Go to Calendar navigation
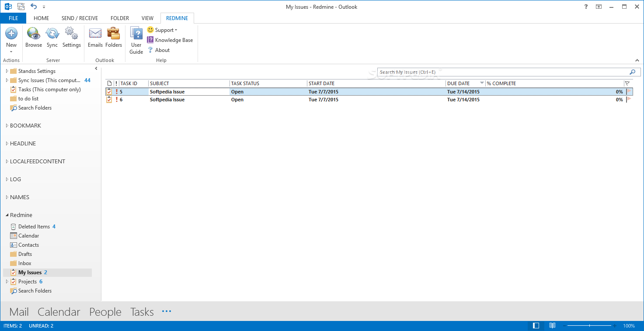The width and height of the screenshot is (644, 331). point(59,312)
